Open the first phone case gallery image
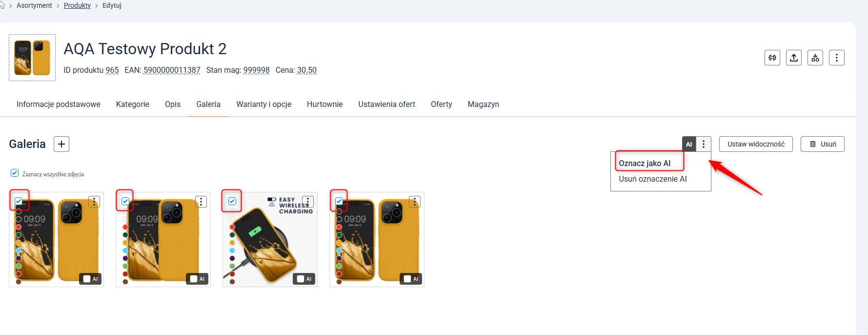Image resolution: width=868 pixels, height=335 pixels. [x=56, y=239]
